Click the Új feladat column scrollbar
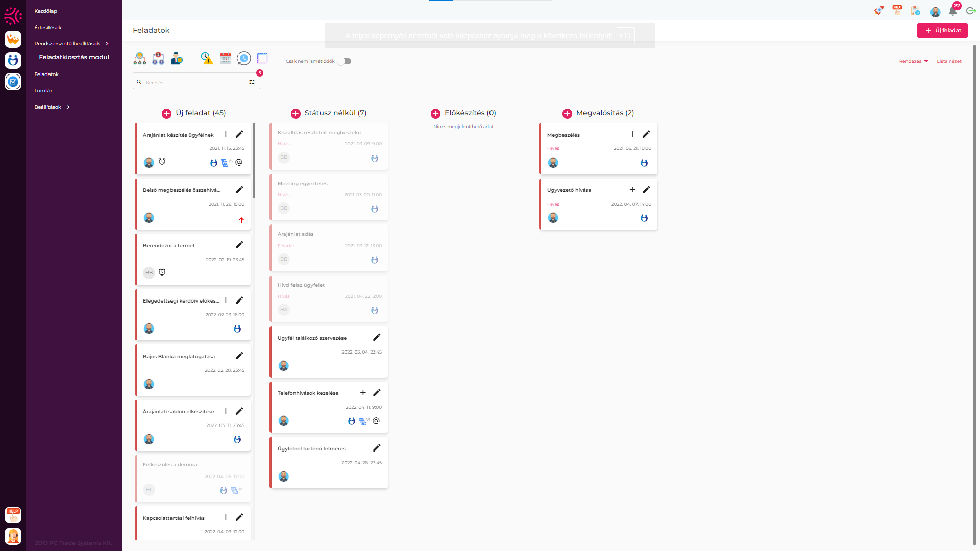Image resolution: width=980 pixels, height=551 pixels. click(254, 161)
